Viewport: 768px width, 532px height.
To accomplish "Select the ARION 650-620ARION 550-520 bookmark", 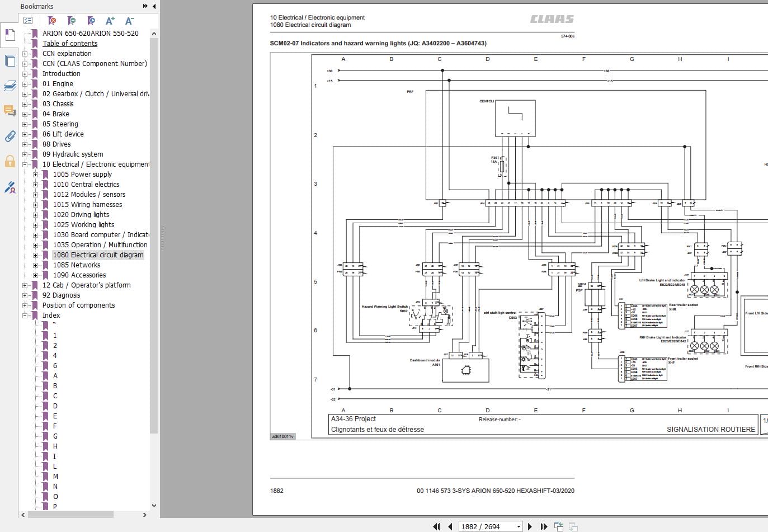I will (x=91, y=34).
